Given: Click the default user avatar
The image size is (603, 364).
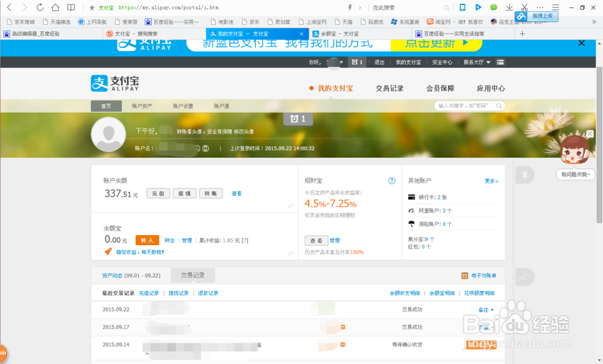Looking at the screenshot, I should 109,134.
